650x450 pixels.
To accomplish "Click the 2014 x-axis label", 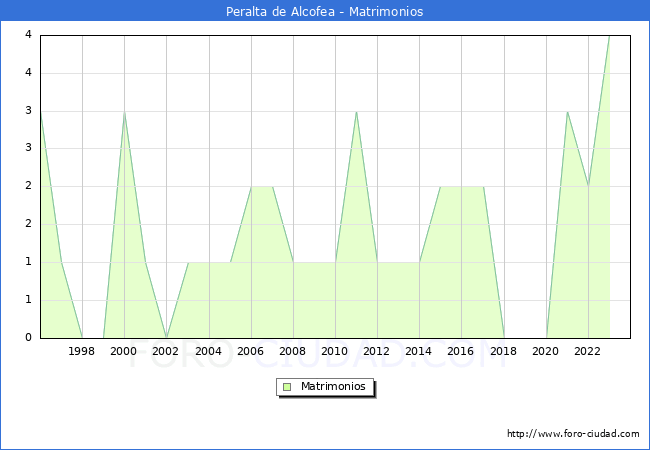I will click(x=419, y=351).
